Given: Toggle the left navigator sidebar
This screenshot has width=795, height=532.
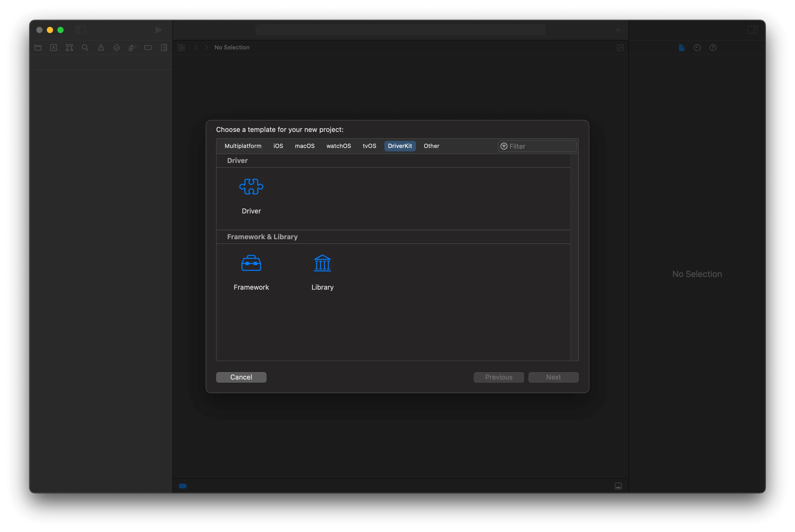Looking at the screenshot, I should [x=80, y=30].
